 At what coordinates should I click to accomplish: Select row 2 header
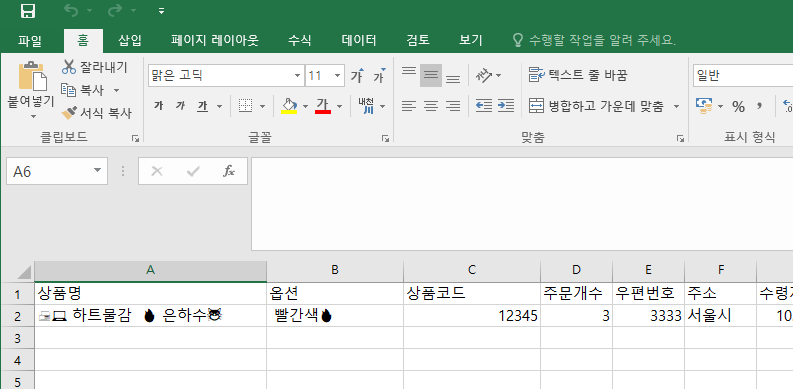17,316
